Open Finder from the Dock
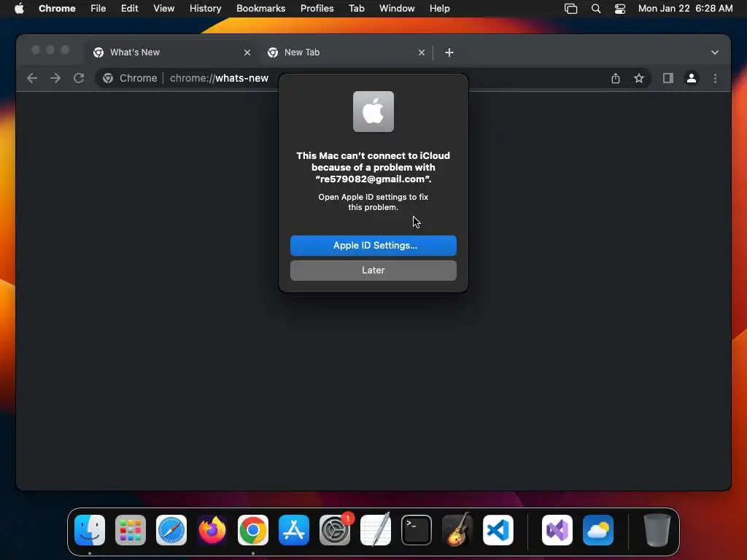 90,529
